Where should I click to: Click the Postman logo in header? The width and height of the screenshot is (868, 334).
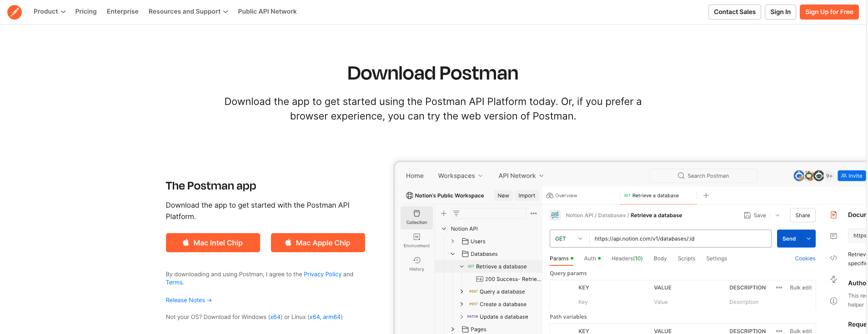pyautogui.click(x=15, y=12)
